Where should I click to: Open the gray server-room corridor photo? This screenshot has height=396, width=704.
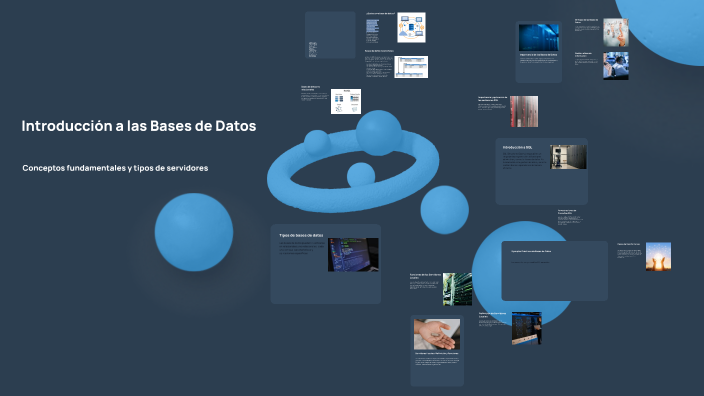click(568, 157)
